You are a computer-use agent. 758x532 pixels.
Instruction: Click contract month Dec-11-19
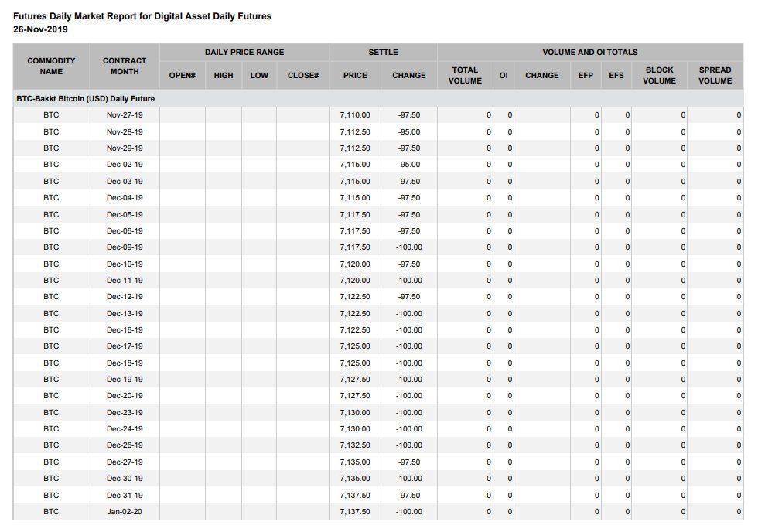point(125,280)
